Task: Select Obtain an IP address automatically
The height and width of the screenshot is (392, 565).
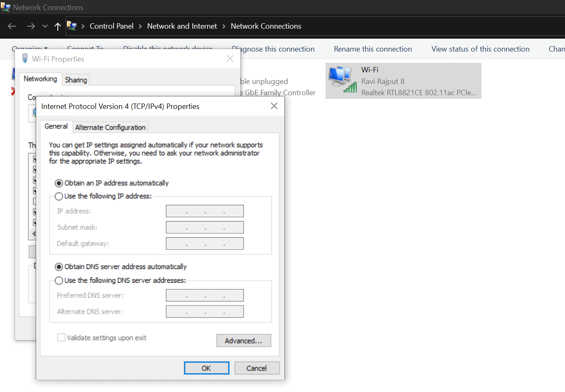Action: pos(59,183)
